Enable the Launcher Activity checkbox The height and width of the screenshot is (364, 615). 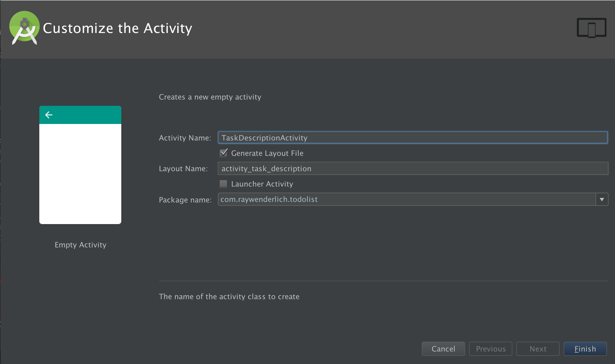pos(224,184)
